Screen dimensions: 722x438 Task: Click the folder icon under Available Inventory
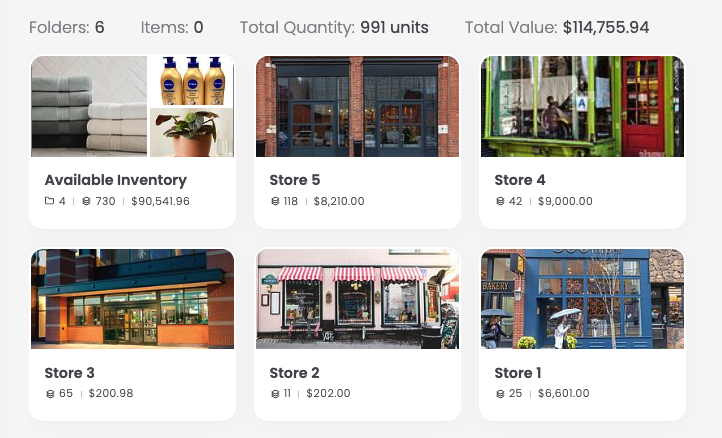coord(50,201)
